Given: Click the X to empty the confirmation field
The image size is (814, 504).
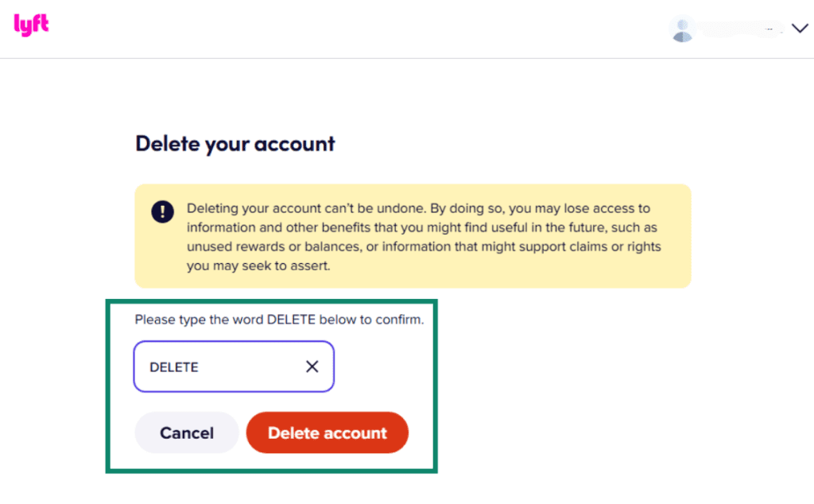Looking at the screenshot, I should tap(312, 366).
